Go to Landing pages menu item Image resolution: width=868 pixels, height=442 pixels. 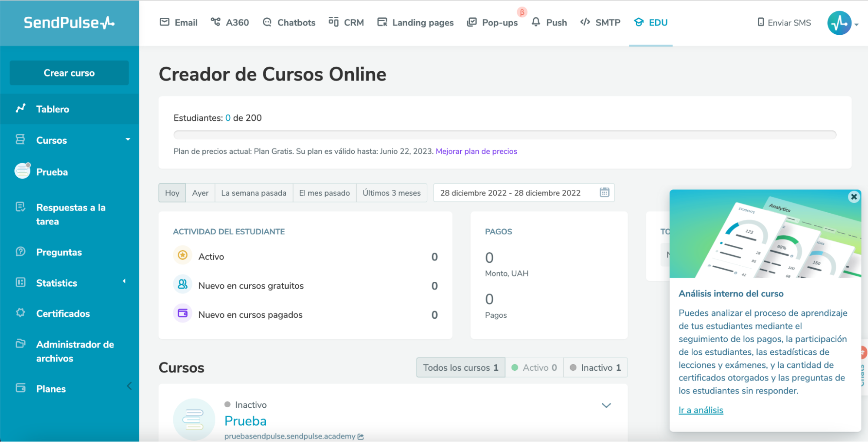(x=416, y=23)
